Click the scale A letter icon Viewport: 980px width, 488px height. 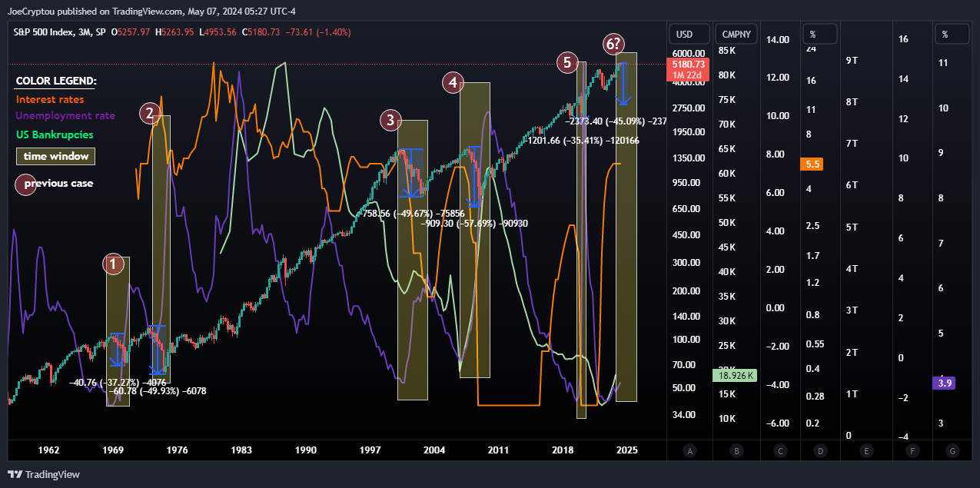pyautogui.click(x=689, y=450)
